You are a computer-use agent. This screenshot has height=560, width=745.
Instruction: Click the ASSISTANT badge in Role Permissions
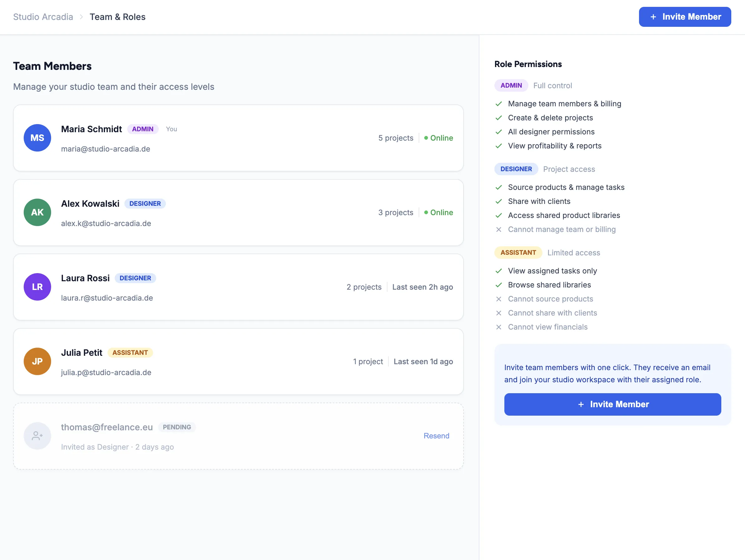pos(518,253)
